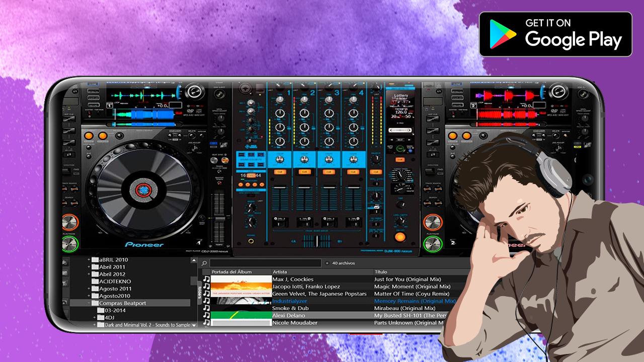Expand the Agosto 2011 folder
This screenshot has height=362, width=644.
tap(89, 289)
